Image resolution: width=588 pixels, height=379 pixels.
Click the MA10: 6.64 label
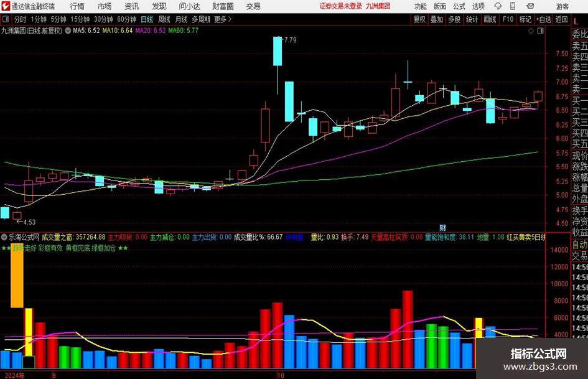[x=118, y=30]
